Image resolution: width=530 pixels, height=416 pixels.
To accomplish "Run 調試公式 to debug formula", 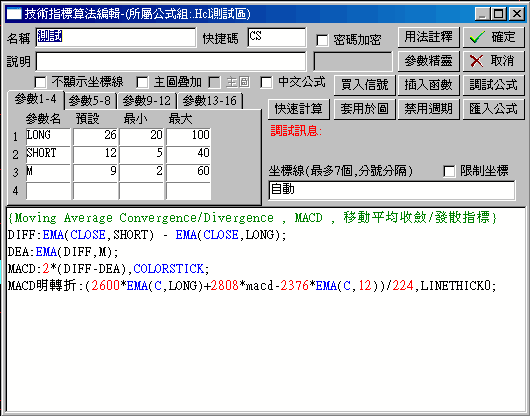I will [493, 85].
